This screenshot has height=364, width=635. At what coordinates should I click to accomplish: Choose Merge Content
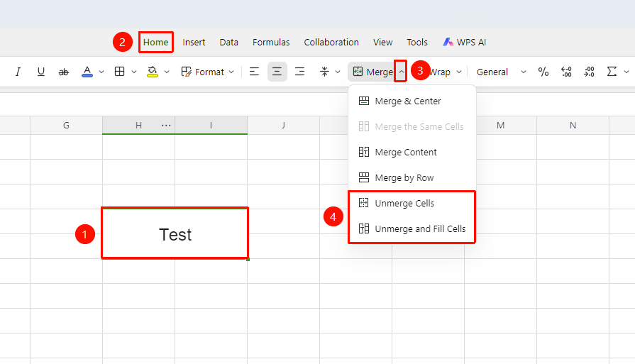412,153
